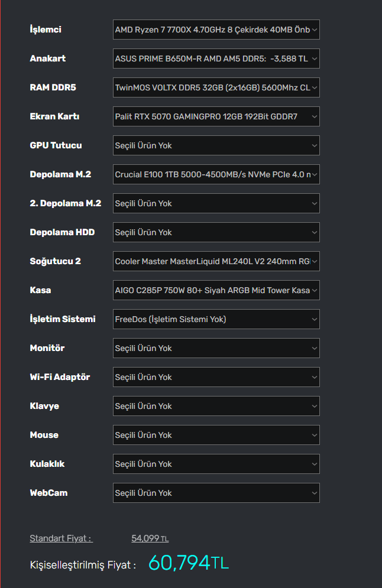This screenshot has width=382, height=588.
Task: Open the RAM DDR5 dropdown
Action: (216, 87)
